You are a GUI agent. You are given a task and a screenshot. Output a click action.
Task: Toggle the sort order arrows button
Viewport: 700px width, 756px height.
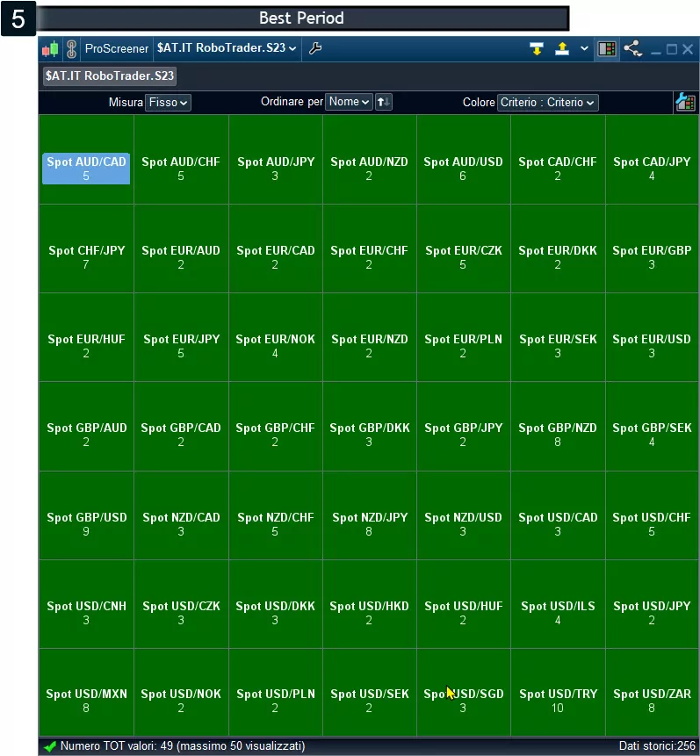coord(384,102)
